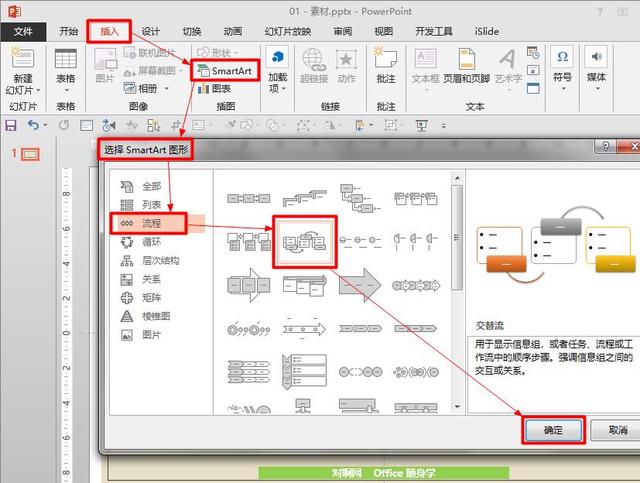The height and width of the screenshot is (483, 640).
Task: Select the 循环 category in SmartArt dialog
Action: [x=140, y=242]
